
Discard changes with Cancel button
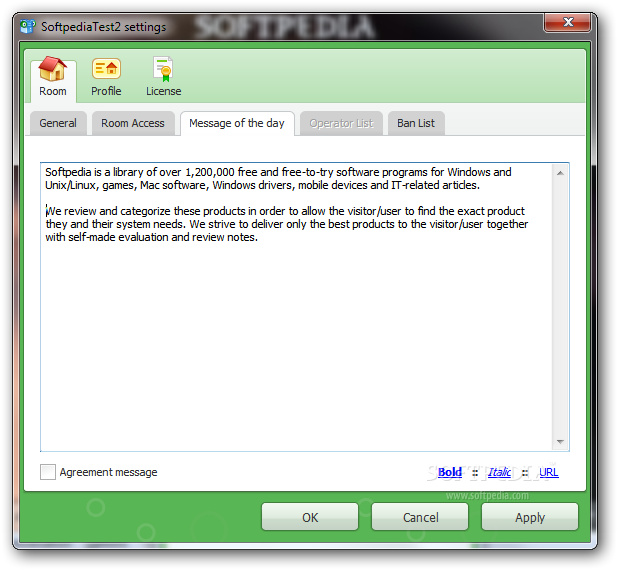point(420,517)
